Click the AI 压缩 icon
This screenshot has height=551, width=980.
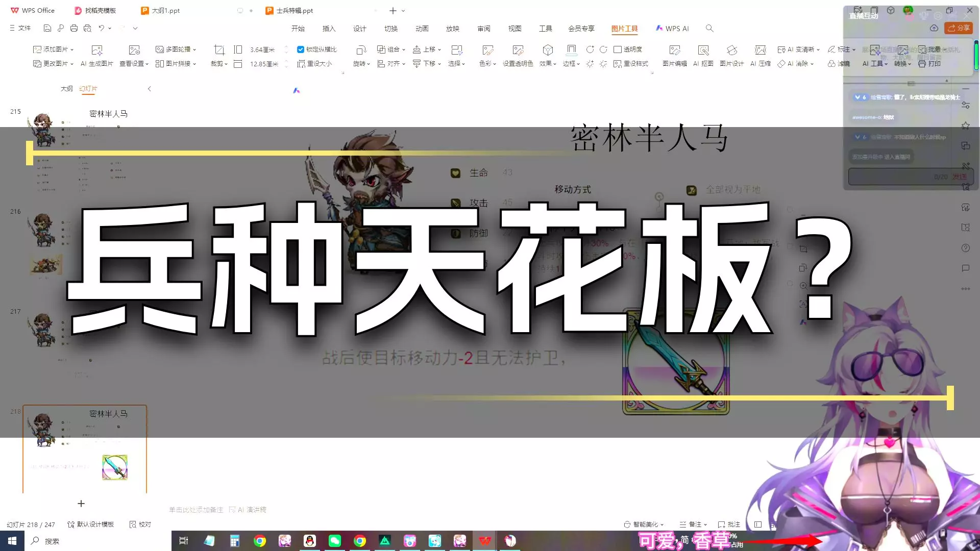(761, 50)
